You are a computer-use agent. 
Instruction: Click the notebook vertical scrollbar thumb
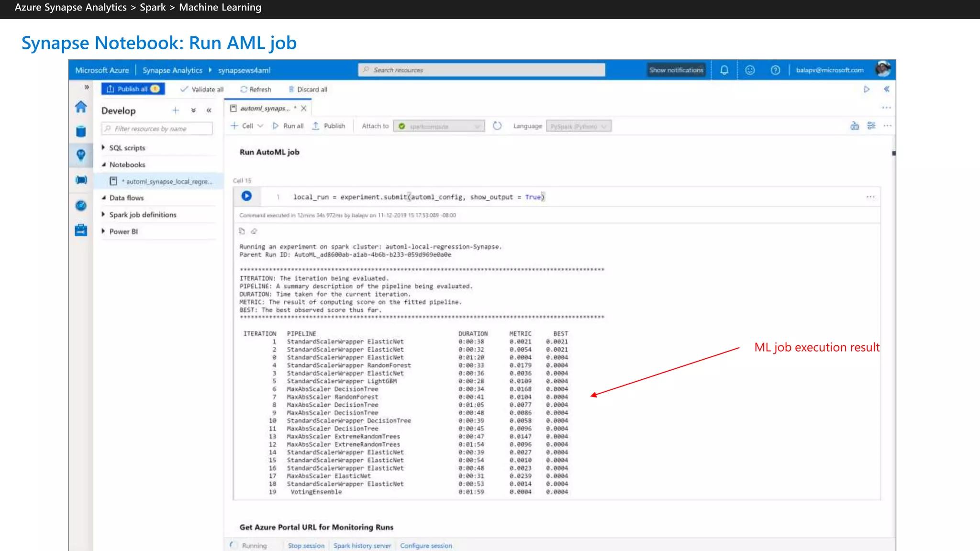pos(893,154)
